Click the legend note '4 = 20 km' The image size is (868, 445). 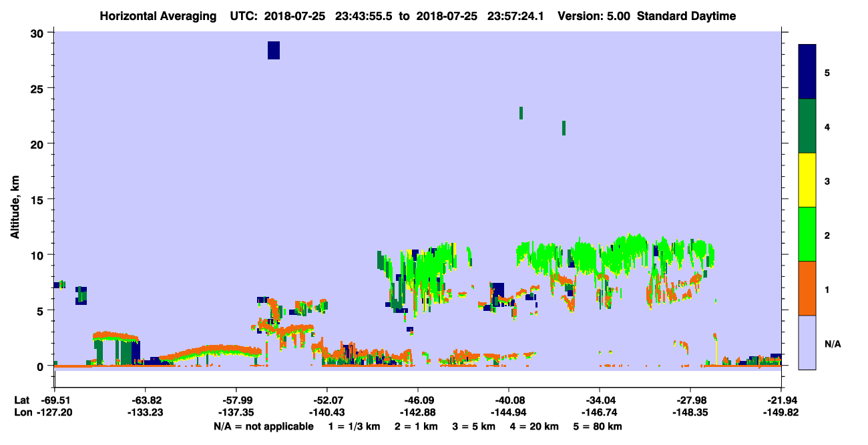pyautogui.click(x=535, y=426)
